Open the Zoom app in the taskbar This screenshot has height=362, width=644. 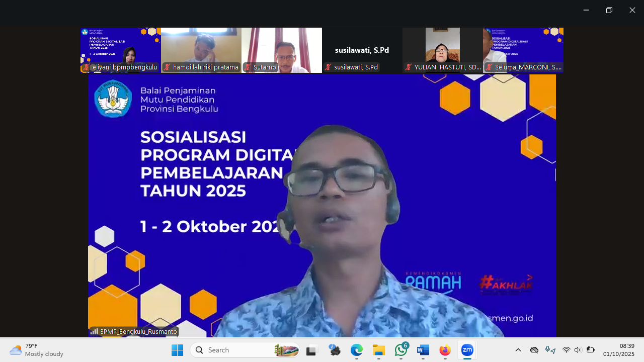pos(467,350)
